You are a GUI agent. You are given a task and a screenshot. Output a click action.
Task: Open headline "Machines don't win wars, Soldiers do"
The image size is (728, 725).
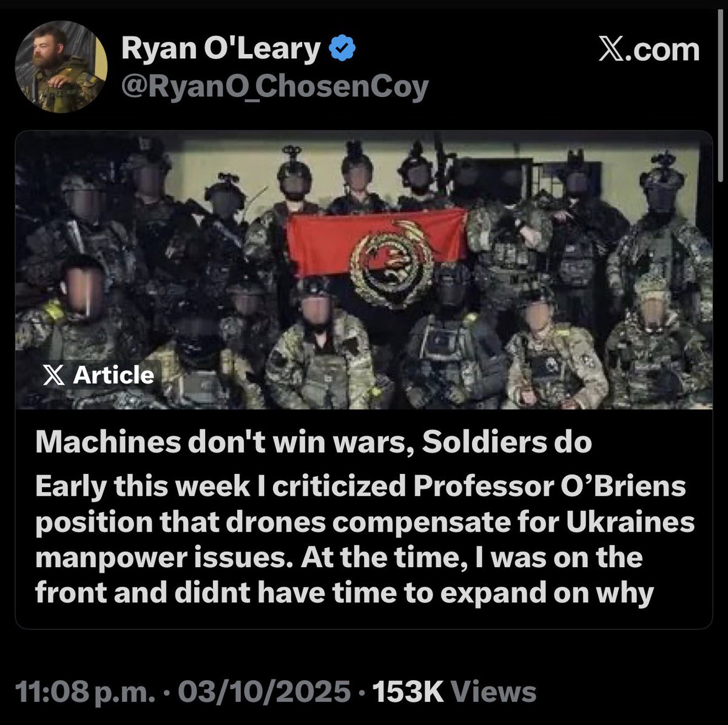(314, 442)
